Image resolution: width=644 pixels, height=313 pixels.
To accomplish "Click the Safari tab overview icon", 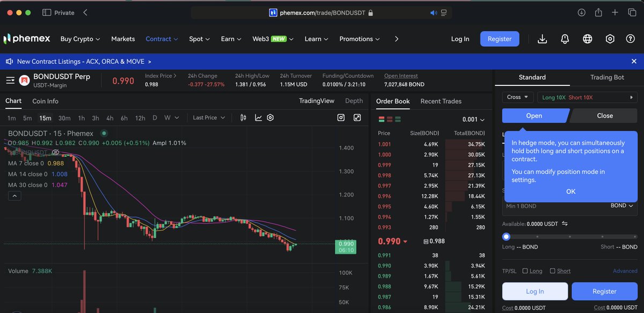I will [x=632, y=12].
